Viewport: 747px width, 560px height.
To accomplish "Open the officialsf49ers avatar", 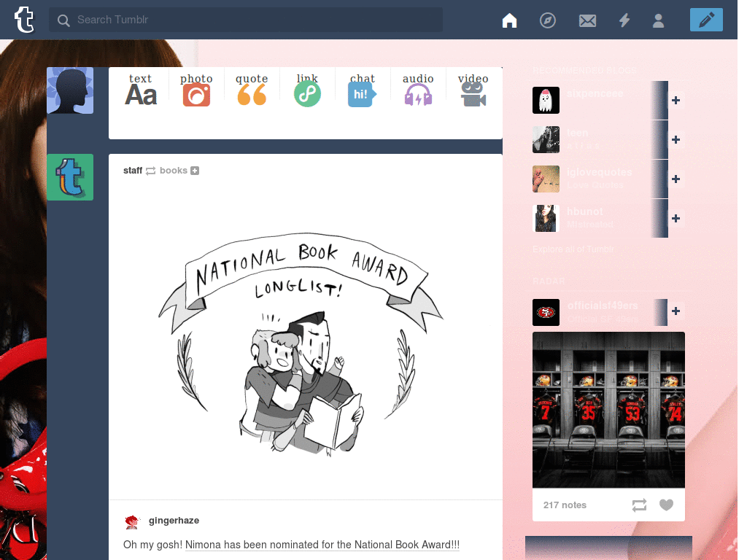I will point(546,312).
